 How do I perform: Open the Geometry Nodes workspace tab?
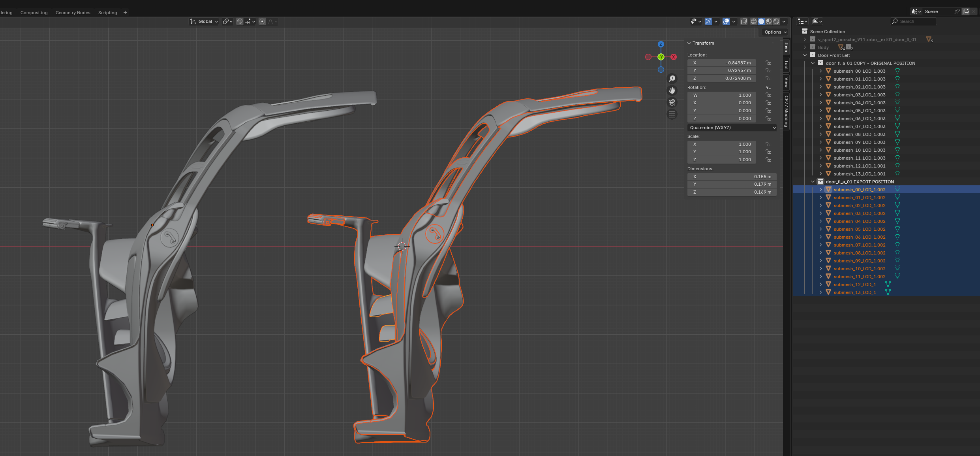tap(73, 13)
